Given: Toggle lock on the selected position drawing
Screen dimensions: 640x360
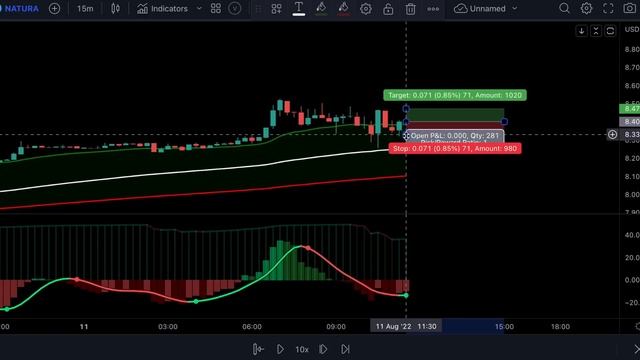Looking at the screenshot, I should tap(388, 9).
